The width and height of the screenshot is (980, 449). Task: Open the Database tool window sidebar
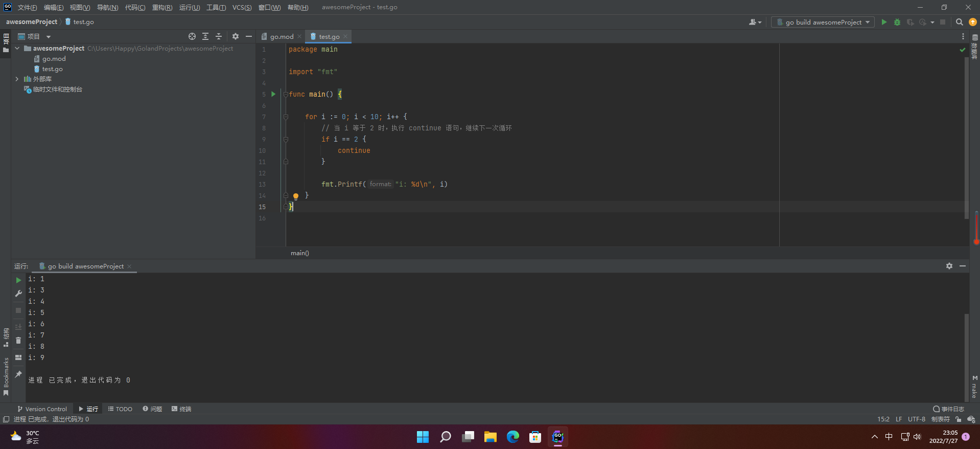click(x=975, y=47)
